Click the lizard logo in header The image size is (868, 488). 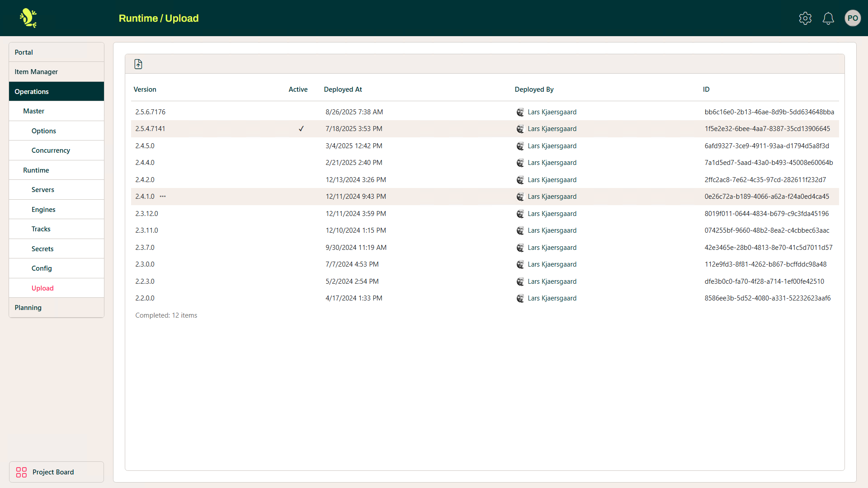(x=28, y=18)
